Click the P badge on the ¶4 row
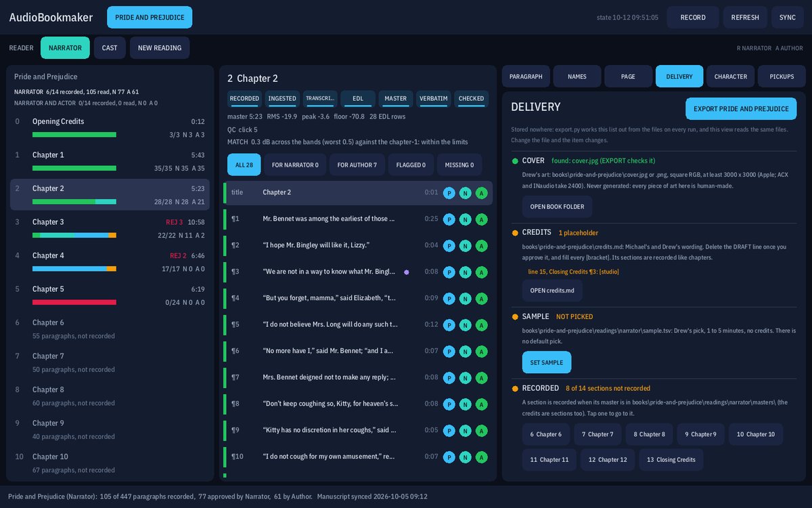The height and width of the screenshot is (508, 812). click(449, 298)
